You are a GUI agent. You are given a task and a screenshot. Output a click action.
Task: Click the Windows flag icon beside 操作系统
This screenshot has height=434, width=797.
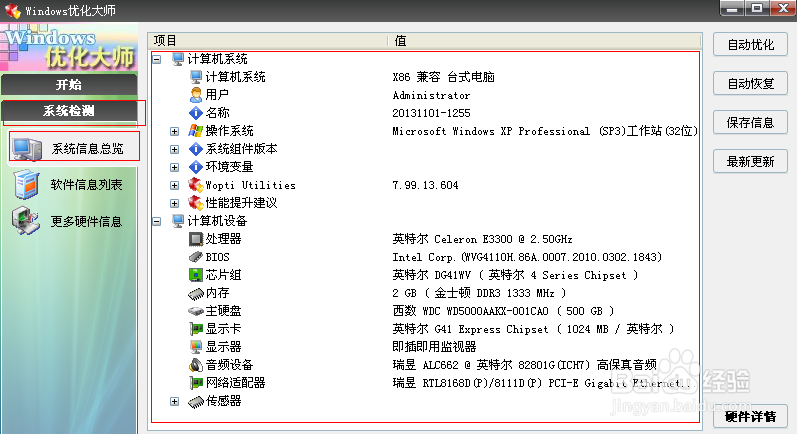click(196, 131)
